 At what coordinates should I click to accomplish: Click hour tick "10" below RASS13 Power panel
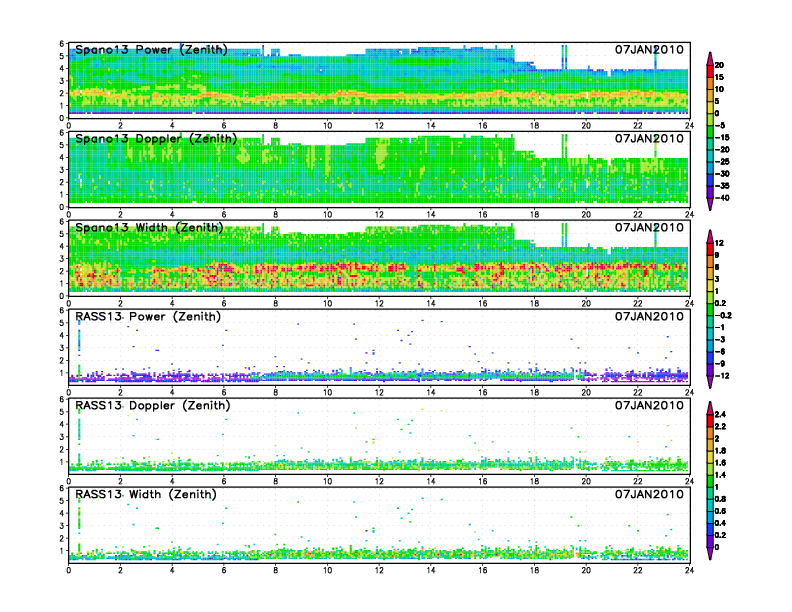pyautogui.click(x=327, y=392)
